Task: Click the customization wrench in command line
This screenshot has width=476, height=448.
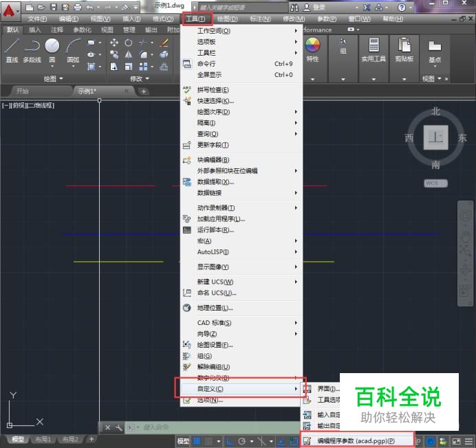Action: click(119, 427)
